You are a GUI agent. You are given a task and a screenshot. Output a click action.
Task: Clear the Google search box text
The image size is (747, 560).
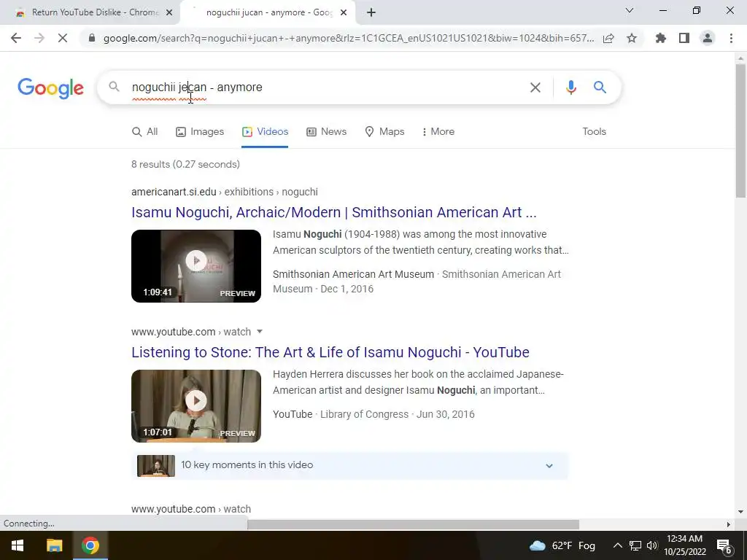[x=535, y=87]
